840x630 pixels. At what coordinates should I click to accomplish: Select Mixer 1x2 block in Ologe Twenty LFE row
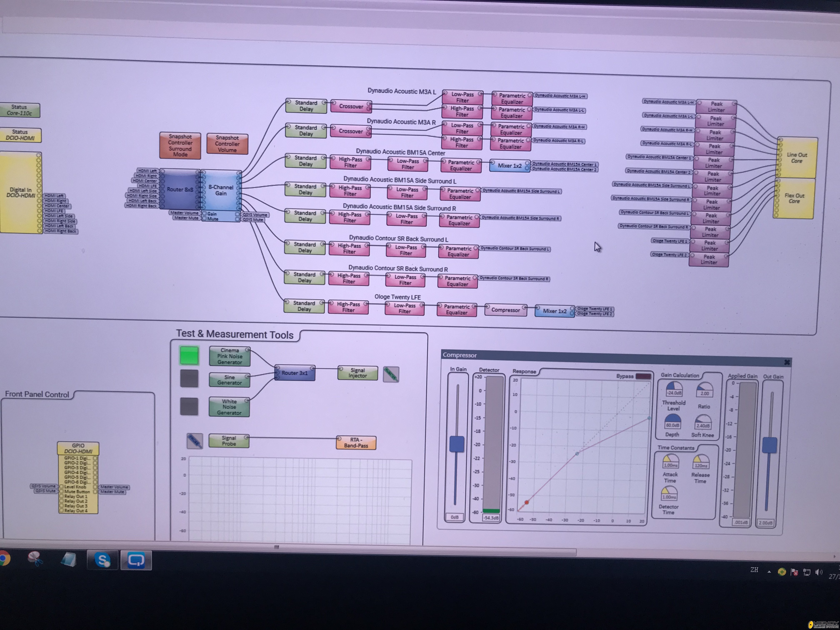[554, 311]
